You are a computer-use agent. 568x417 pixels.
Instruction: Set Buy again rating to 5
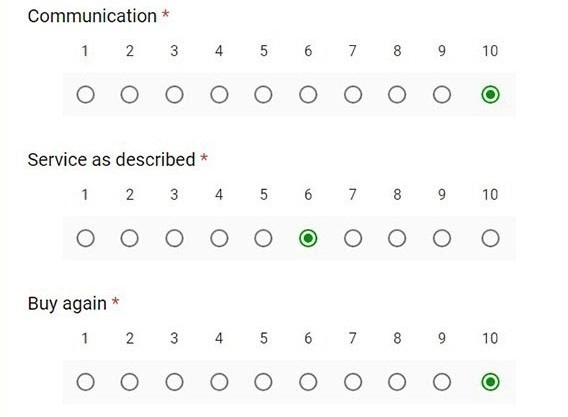coord(263,382)
